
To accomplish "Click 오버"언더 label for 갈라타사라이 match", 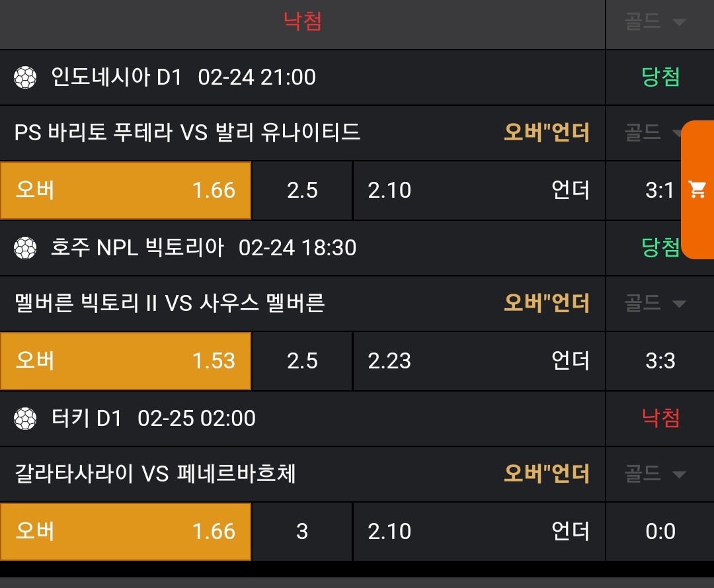I will (546, 474).
